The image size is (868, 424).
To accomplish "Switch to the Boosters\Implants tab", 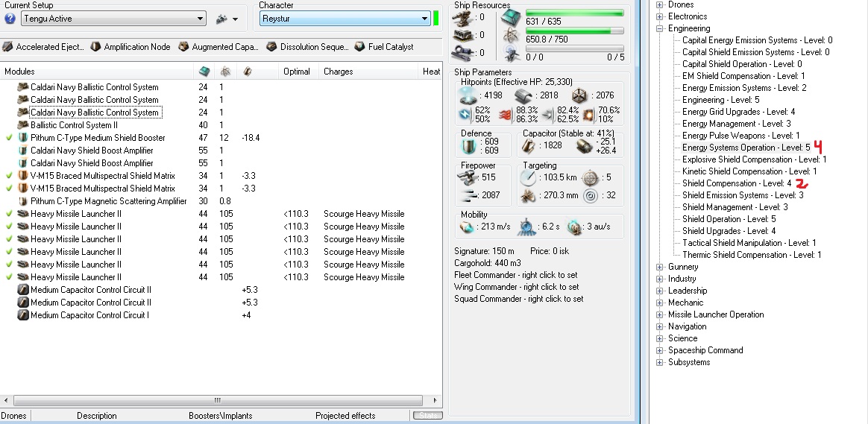I will (x=220, y=416).
